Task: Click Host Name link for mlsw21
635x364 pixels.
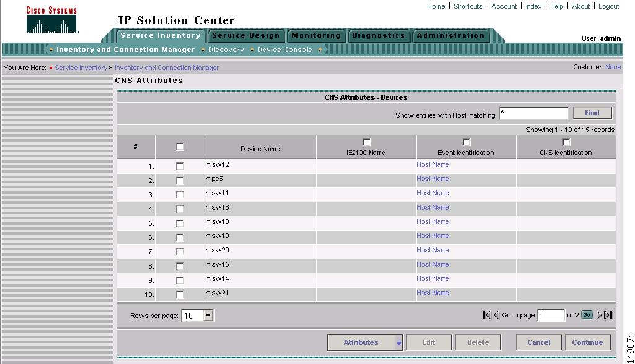Action: point(433,293)
